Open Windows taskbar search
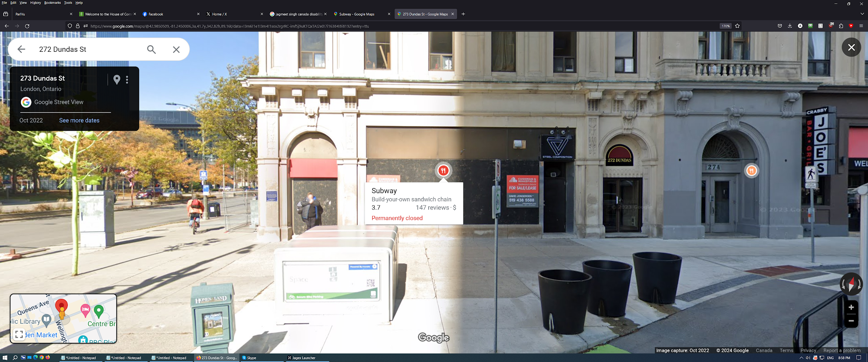 pos(15,358)
